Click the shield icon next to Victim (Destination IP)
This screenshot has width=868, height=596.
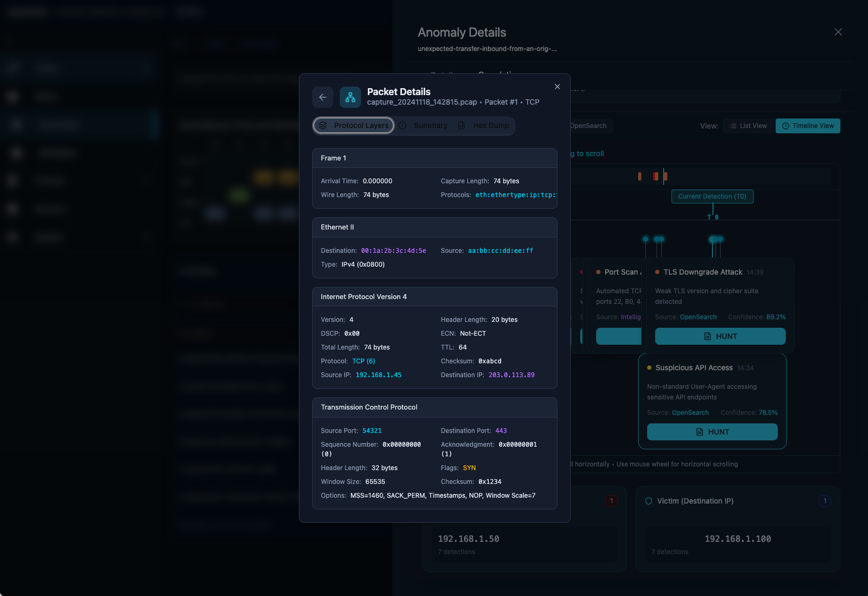[649, 500]
